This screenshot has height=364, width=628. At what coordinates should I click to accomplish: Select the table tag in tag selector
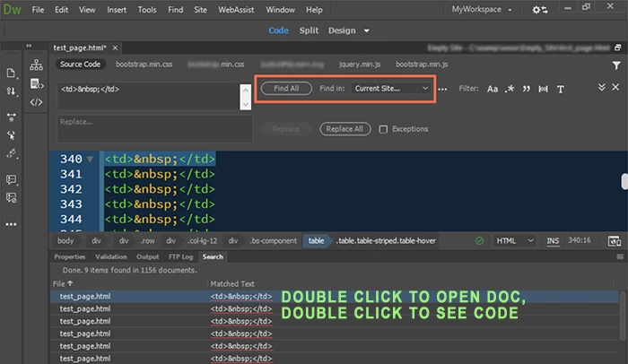316,240
